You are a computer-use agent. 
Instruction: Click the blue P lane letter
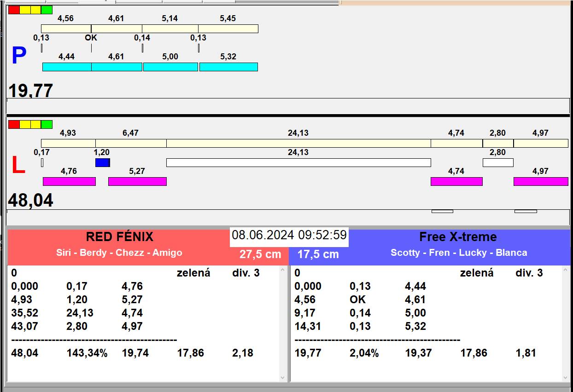click(x=19, y=56)
